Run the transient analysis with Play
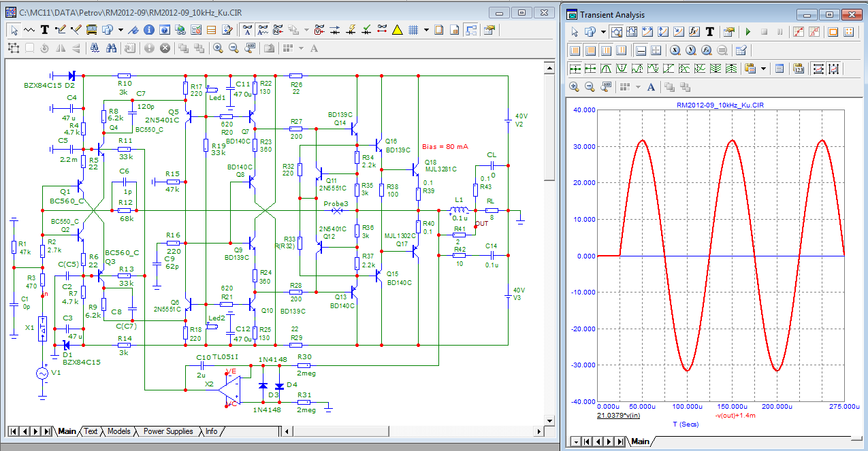This screenshot has height=451, width=868. (748, 32)
